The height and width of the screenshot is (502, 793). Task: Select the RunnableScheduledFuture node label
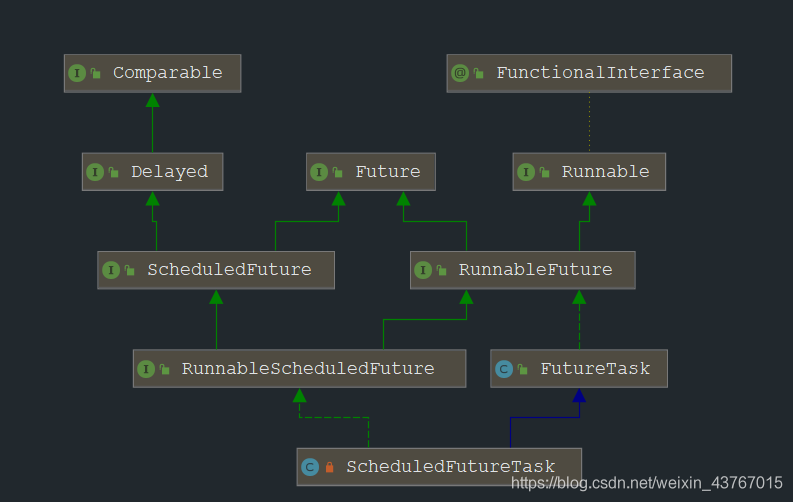308,369
